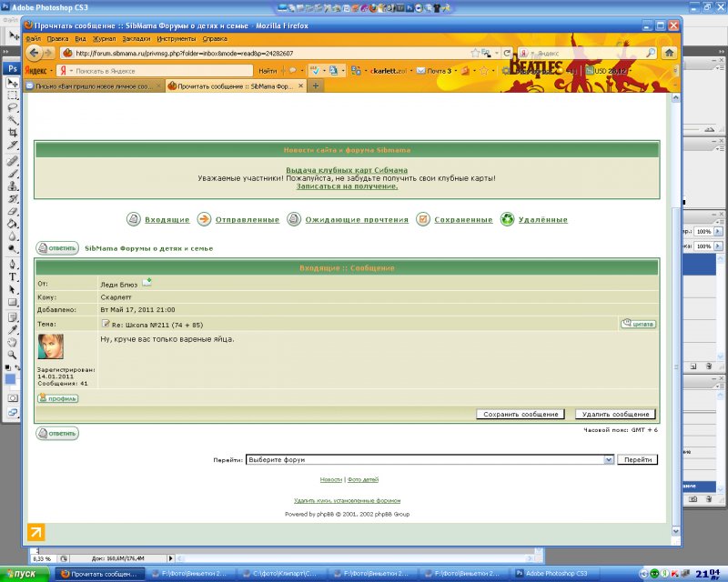This screenshot has width=728, height=582.
Task: Select the Move tool in Photoshop toolbox
Action: pos(13,83)
